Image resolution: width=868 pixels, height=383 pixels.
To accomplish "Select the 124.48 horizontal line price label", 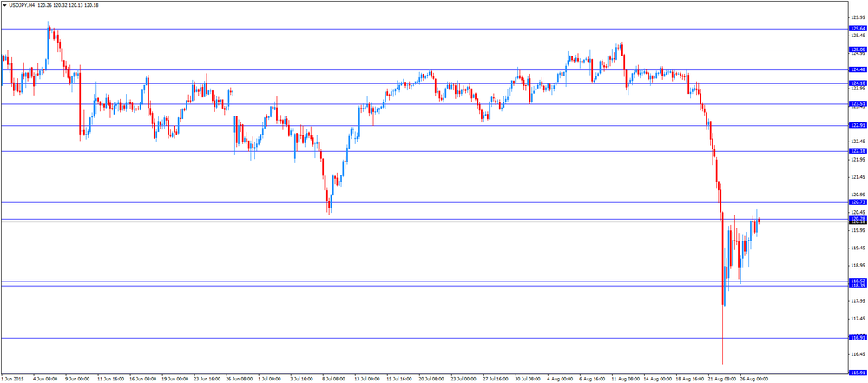I will 858,69.
